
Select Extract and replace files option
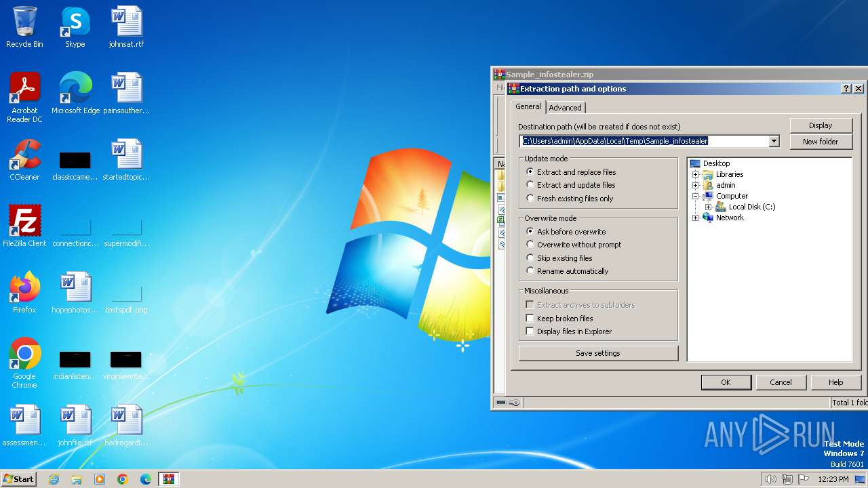tap(571, 172)
